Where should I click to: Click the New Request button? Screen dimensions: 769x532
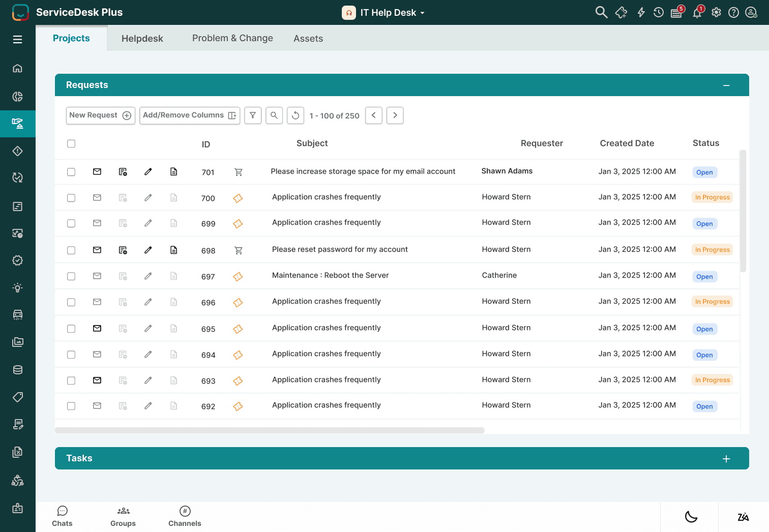tap(100, 115)
